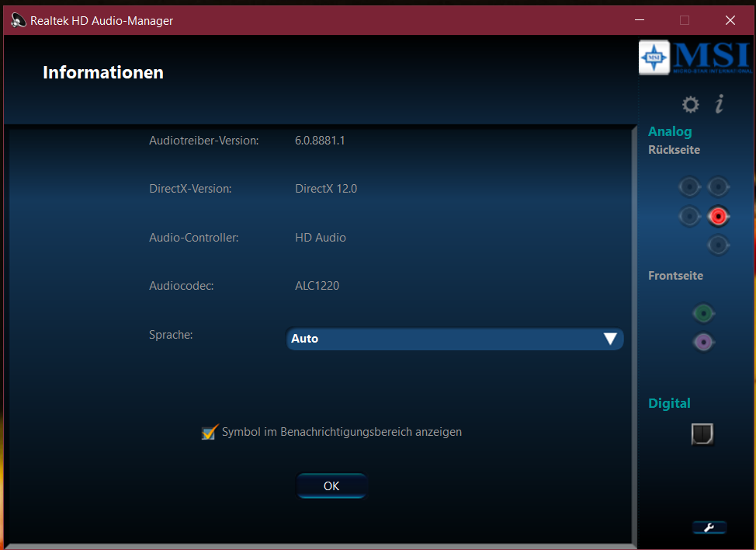Confirm with the OK button
This screenshot has height=550, width=756.
click(331, 486)
